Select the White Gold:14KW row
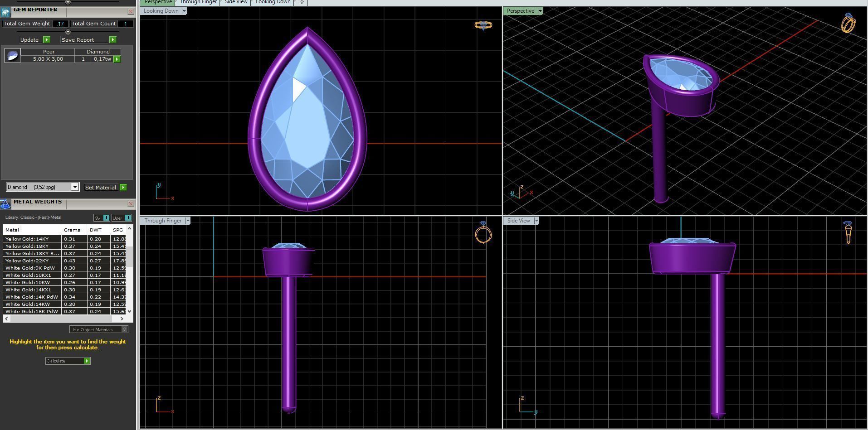The width and height of the screenshot is (868, 430). coord(64,304)
